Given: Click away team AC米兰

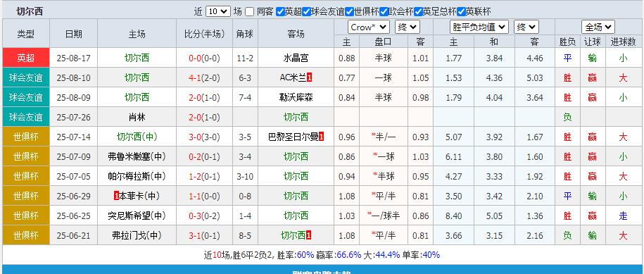Looking at the screenshot, I should point(293,78).
